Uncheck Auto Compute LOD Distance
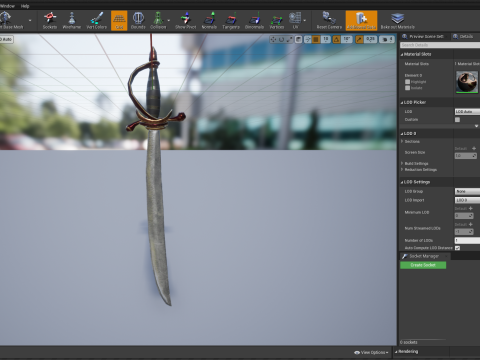The image size is (480, 360). click(x=457, y=248)
